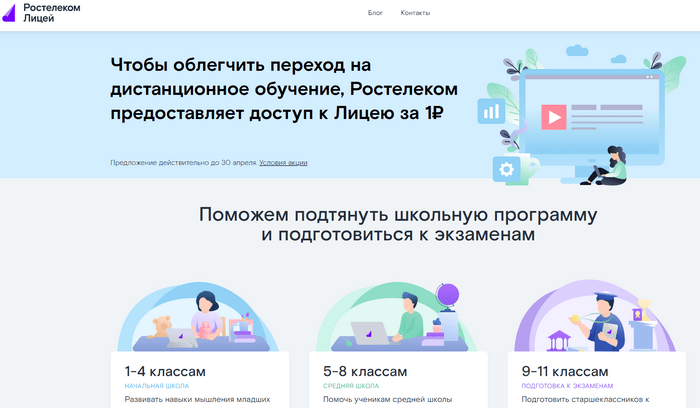This screenshot has width=700, height=408.
Task: Click the teddy bear in the 1-4 card illustration
Action: [x=160, y=327]
